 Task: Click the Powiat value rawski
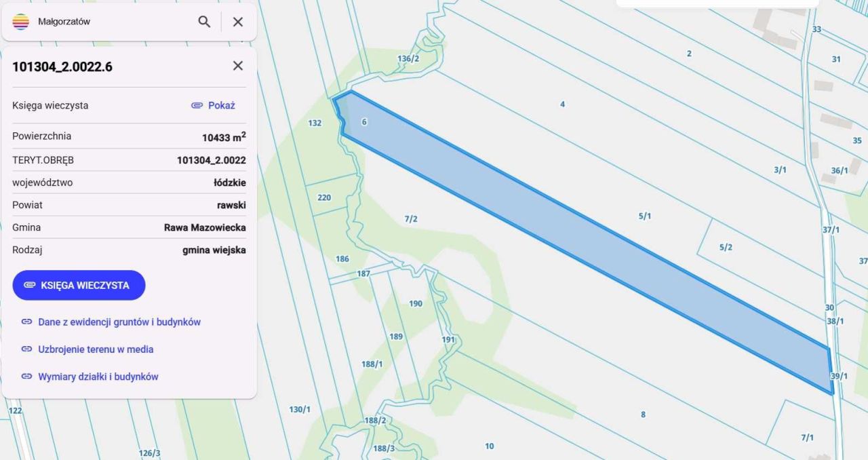click(x=232, y=205)
